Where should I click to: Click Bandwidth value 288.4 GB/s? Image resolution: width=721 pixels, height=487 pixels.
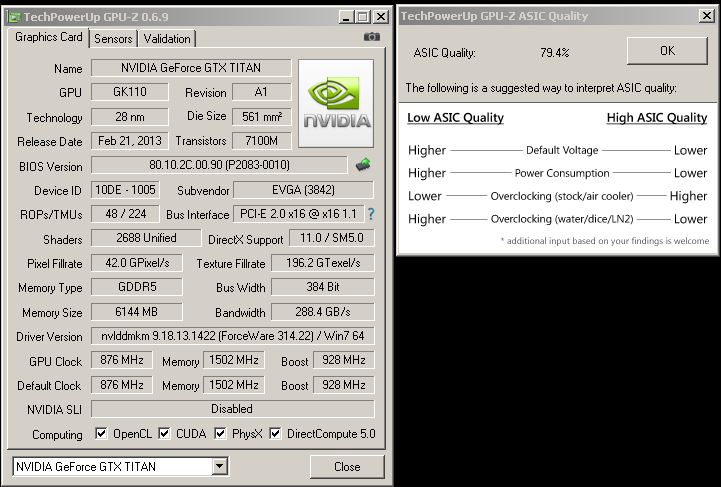coord(323,311)
